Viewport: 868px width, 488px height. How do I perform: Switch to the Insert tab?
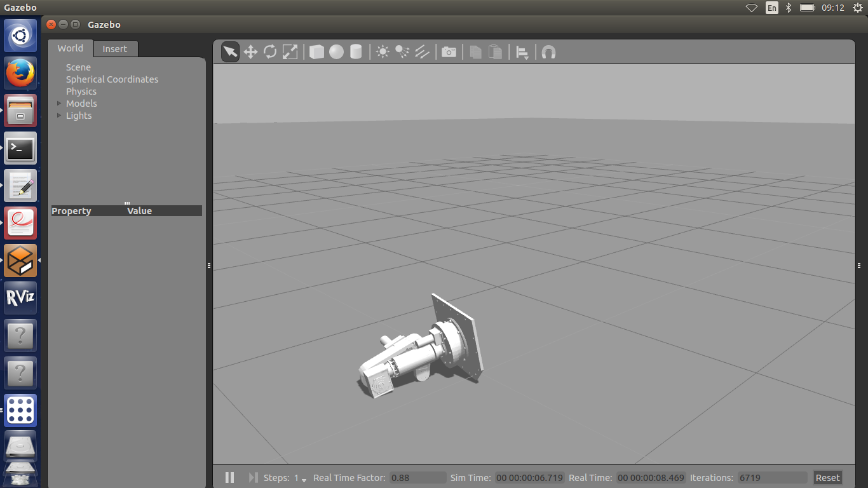point(115,49)
